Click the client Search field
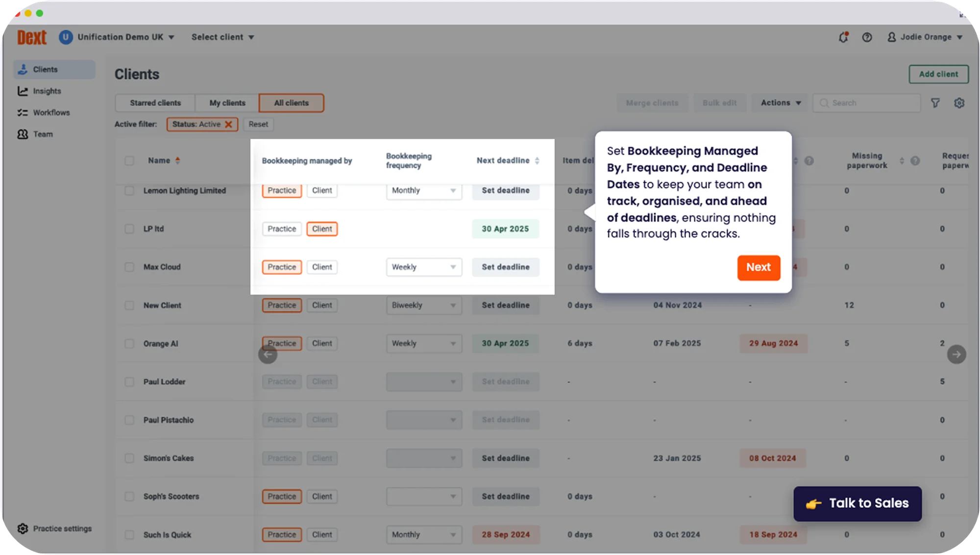Screen dimensions: 980x555 point(866,103)
